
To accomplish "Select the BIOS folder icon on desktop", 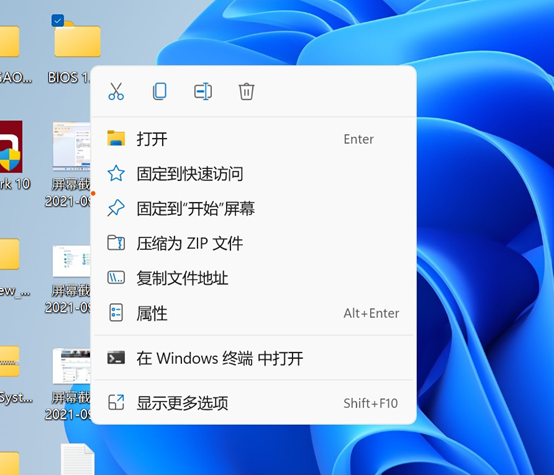I will coord(77,40).
